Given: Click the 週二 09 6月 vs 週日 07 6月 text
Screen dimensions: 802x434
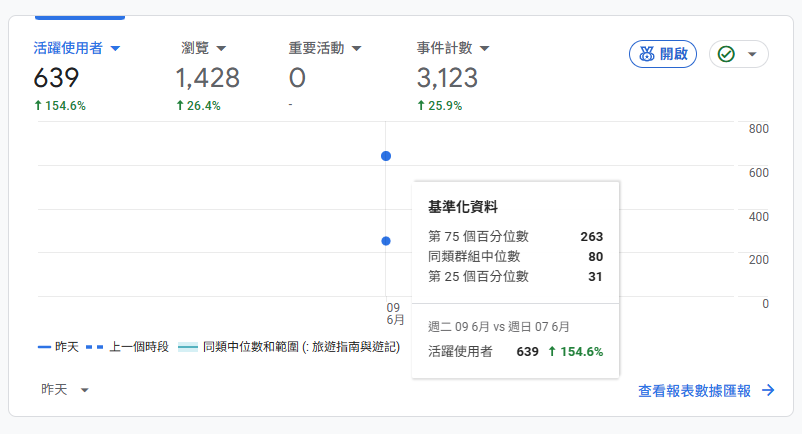Looking at the screenshot, I should pyautogui.click(x=499, y=327).
